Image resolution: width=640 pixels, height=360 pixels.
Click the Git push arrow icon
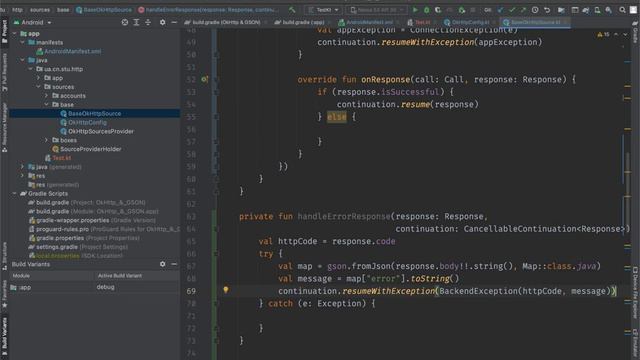(523, 10)
